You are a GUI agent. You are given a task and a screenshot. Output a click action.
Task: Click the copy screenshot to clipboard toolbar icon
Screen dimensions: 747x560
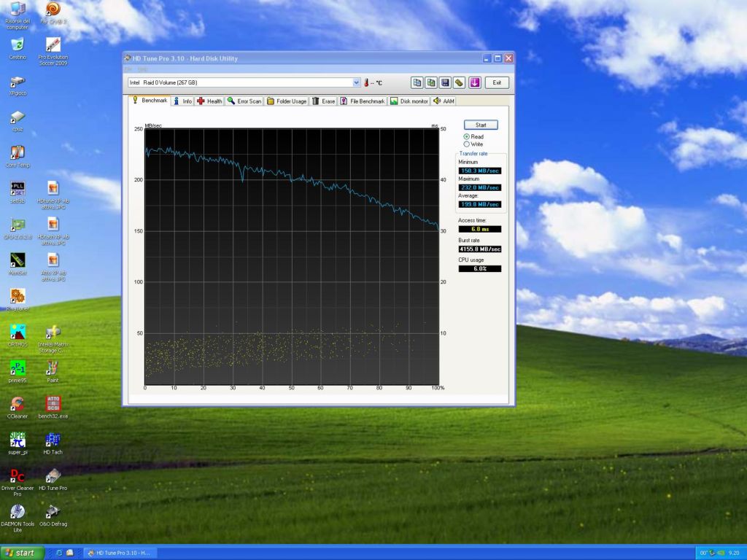click(x=431, y=83)
